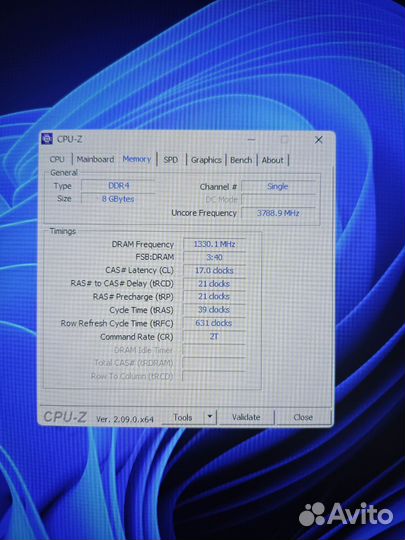Click the Uncore Frequency label
Viewport: 405px width, 540px height.
(x=204, y=213)
